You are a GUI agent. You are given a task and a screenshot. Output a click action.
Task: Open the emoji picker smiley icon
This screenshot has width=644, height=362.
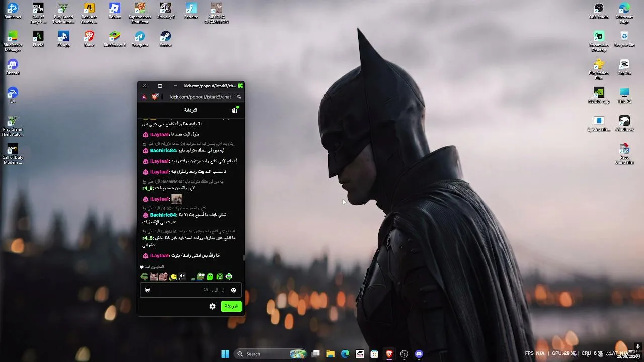pyautogui.click(x=233, y=290)
